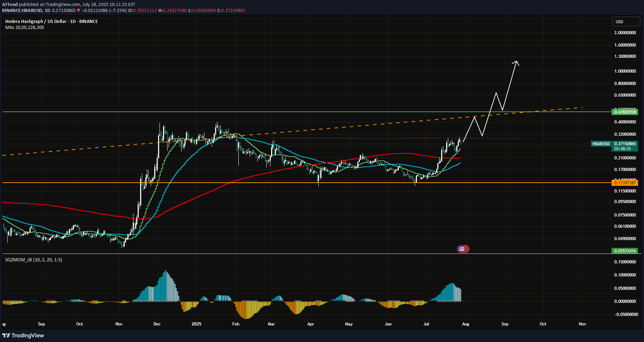Click the 1.30000000 price axis label

(x=625, y=56)
